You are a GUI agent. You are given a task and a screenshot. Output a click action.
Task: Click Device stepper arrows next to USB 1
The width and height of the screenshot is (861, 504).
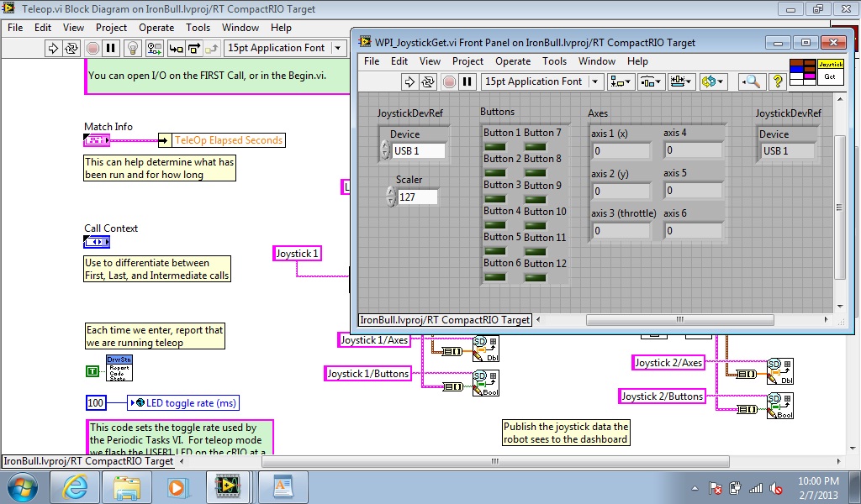pos(385,150)
